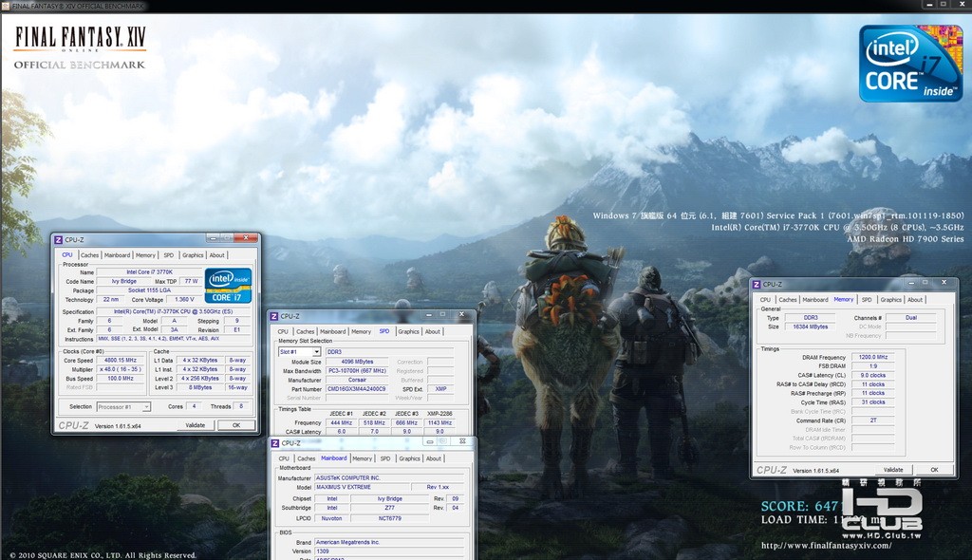The height and width of the screenshot is (560, 972).
Task: Click the Manufacturer value Corsair
Action: click(x=358, y=381)
